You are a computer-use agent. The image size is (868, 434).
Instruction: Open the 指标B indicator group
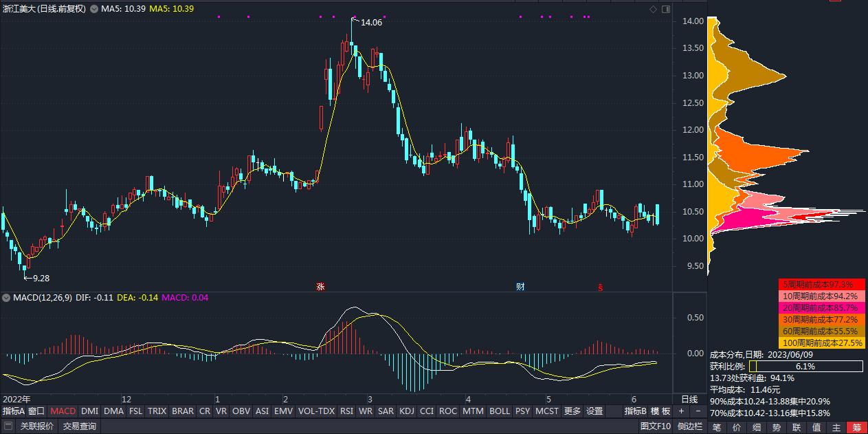tap(635, 411)
